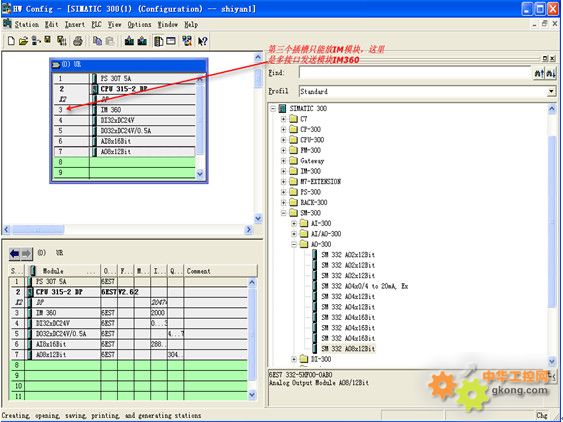Click the Comment column header
The width and height of the screenshot is (563, 422).
pos(220,271)
